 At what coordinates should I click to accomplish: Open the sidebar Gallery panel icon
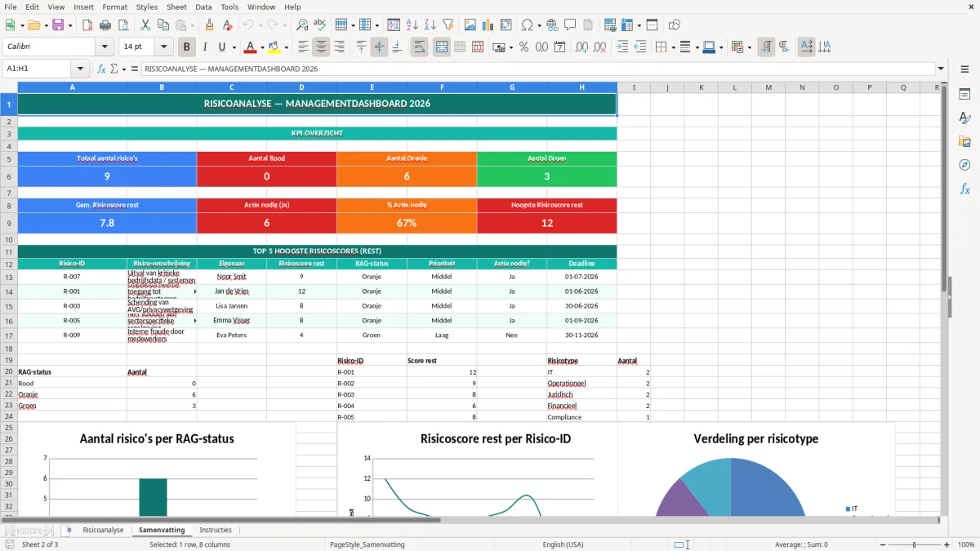tap(964, 141)
